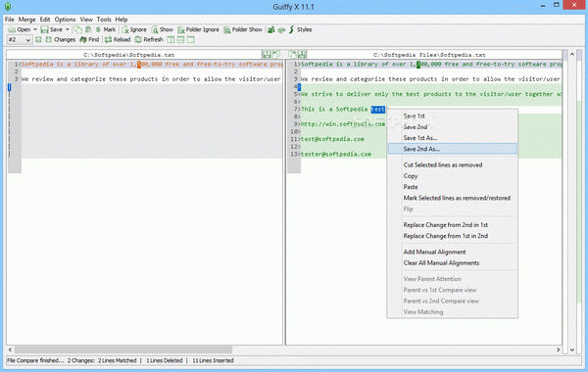Choose Add Manual Alignment
Screen dimensions: 588x372
click(452, 253)
